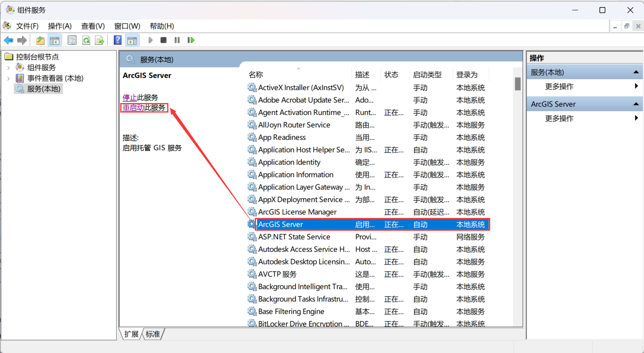Open the 文件(F) menu
The height and width of the screenshot is (353, 644).
(27, 26)
